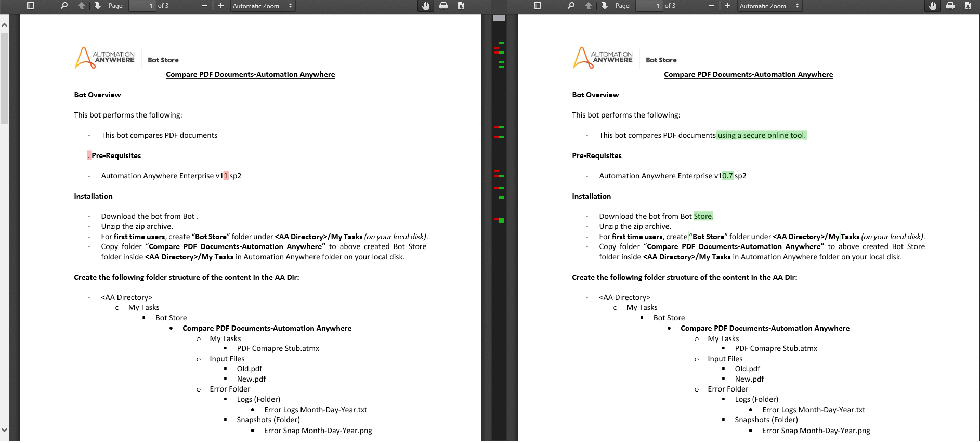Enable hand tool in left viewer
The image size is (980, 443).
pyautogui.click(x=426, y=6)
